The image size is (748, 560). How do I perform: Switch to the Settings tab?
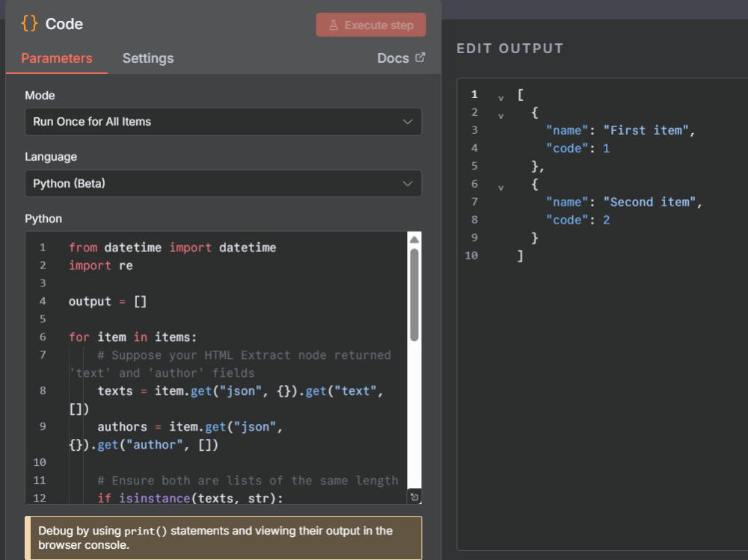coord(148,58)
